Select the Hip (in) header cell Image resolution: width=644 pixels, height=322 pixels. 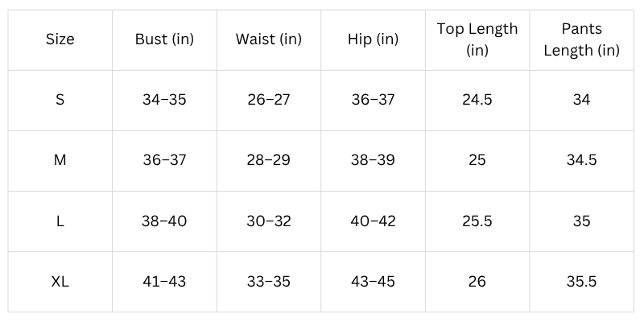373,39
